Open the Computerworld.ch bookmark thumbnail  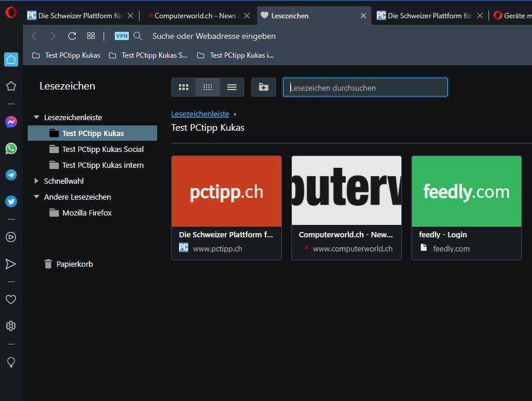(x=347, y=191)
